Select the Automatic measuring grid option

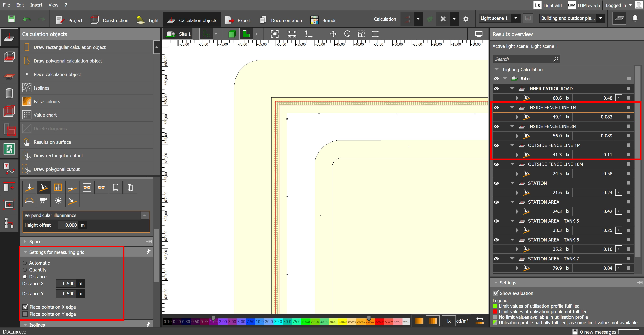coord(25,263)
